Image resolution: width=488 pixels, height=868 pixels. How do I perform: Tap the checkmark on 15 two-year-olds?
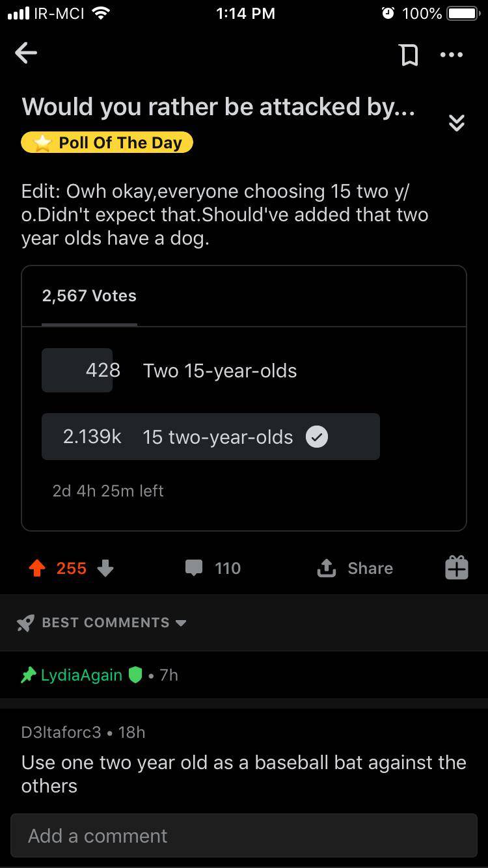pyautogui.click(x=317, y=437)
